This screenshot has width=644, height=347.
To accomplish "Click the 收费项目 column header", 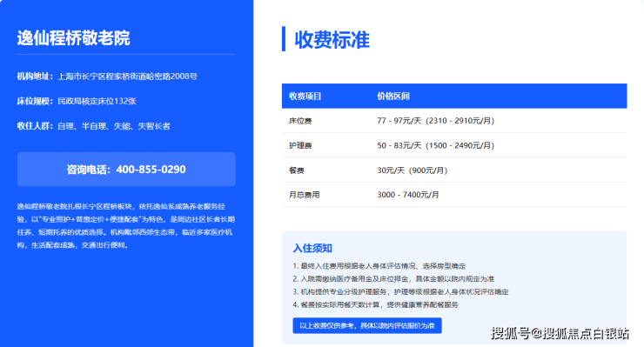I will coord(305,96).
